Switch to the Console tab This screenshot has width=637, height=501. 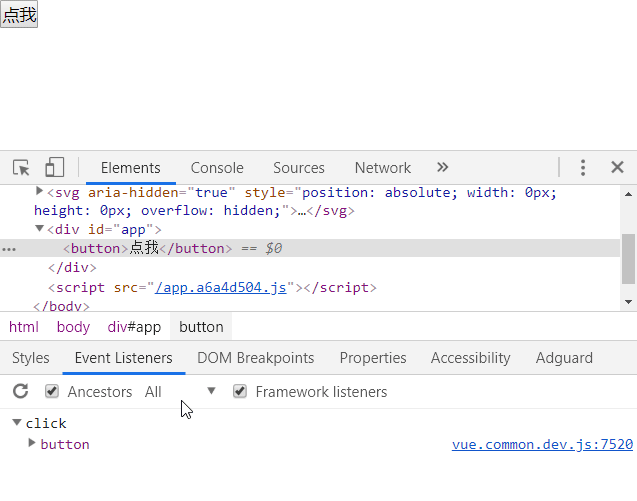pyautogui.click(x=217, y=168)
